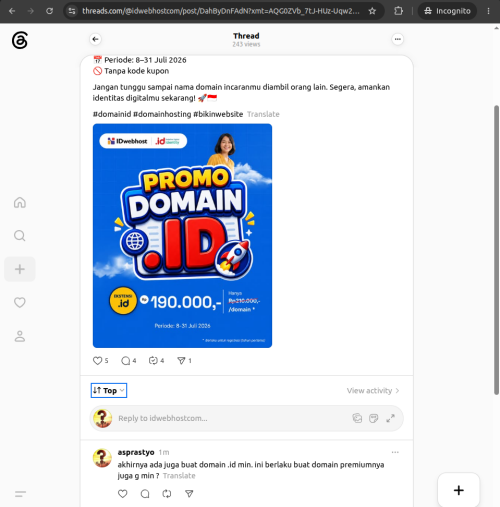500x507 pixels.
Task: Bookmark page with star icon
Action: [372, 11]
